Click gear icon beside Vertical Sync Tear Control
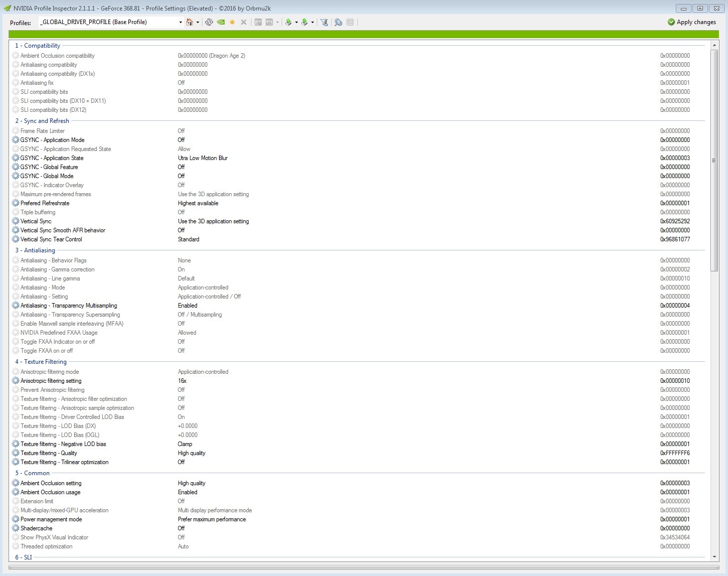This screenshot has height=576, width=728. point(16,239)
